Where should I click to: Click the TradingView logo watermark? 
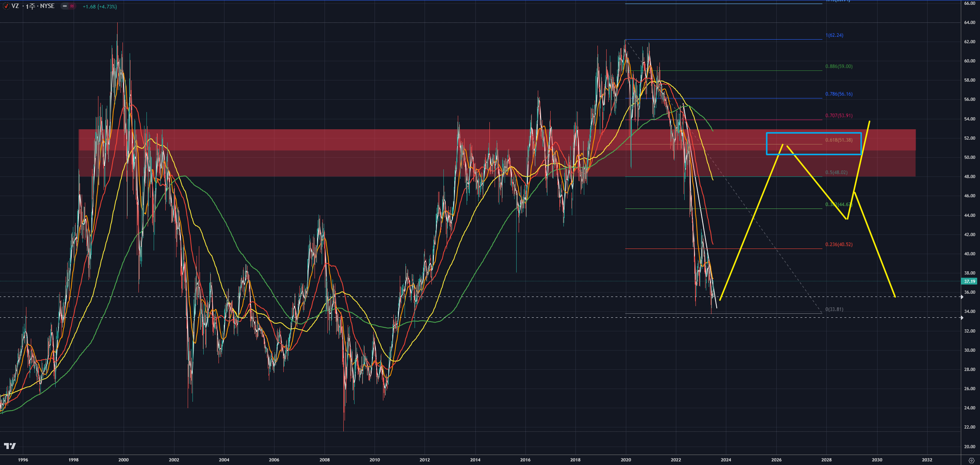[10, 446]
